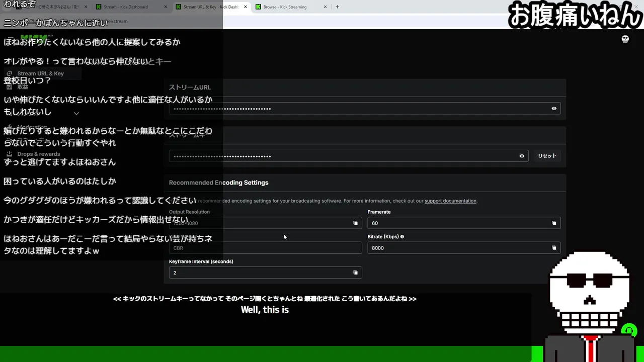This screenshot has width=644, height=362.
Task: Open the support documentation link
Action: point(450,201)
